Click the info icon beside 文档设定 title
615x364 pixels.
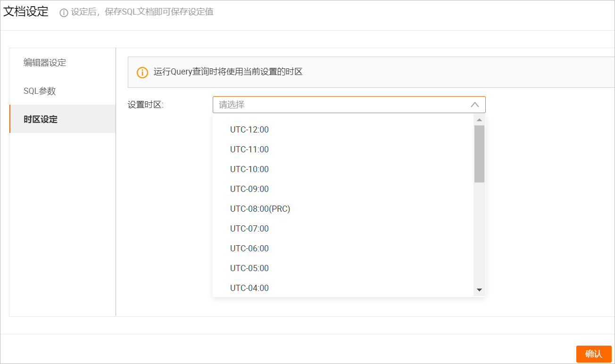64,13
